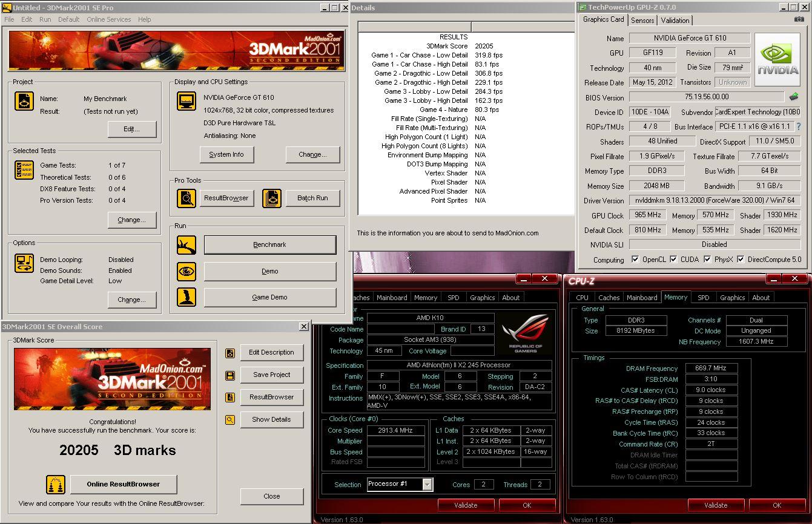Click the NVIDIA logo in GPU-Z
The image size is (812, 524).
pos(778,60)
